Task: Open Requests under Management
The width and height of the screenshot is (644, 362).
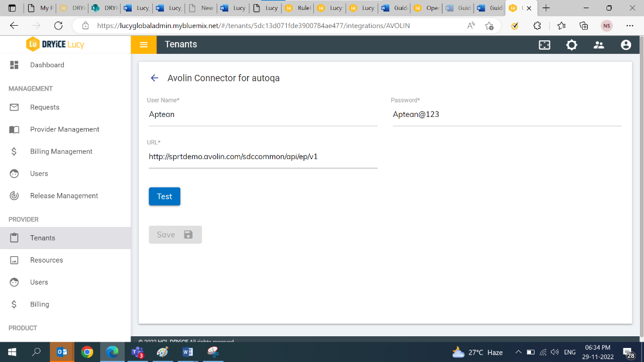Action: tap(66, 107)
